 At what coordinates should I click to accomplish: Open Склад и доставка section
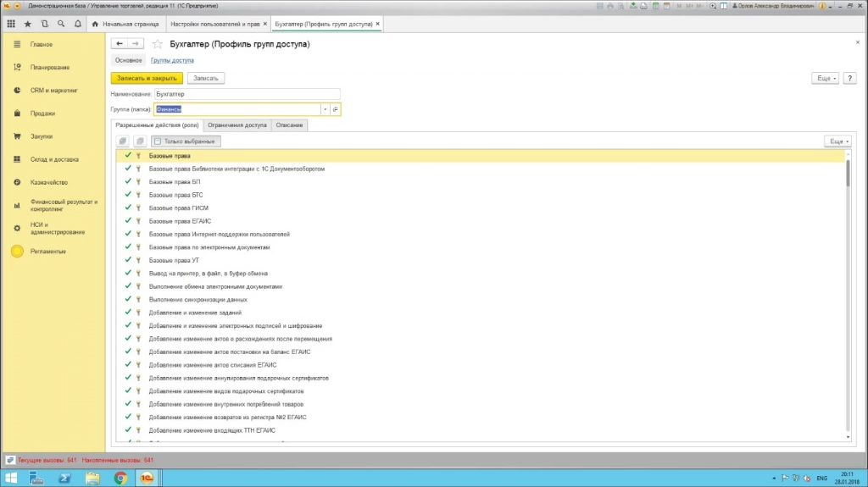(x=53, y=159)
